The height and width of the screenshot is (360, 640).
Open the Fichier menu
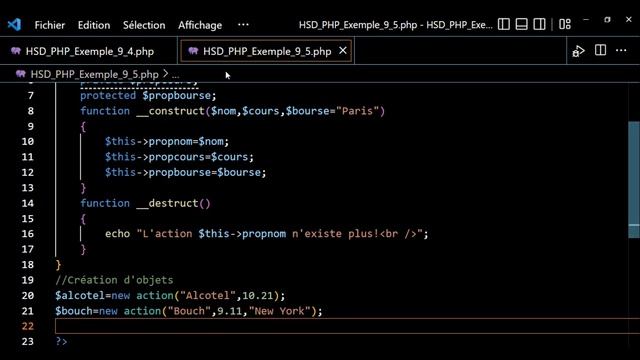tap(50, 25)
